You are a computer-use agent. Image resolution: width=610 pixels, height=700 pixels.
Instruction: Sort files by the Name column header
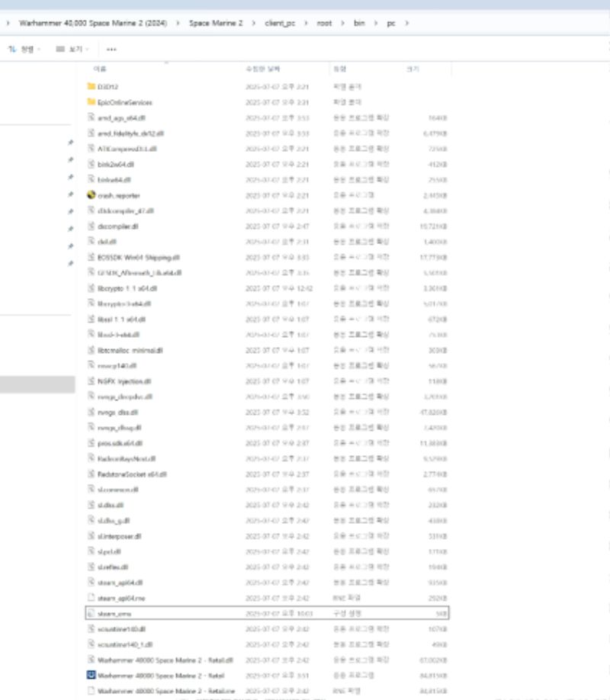tap(100, 69)
